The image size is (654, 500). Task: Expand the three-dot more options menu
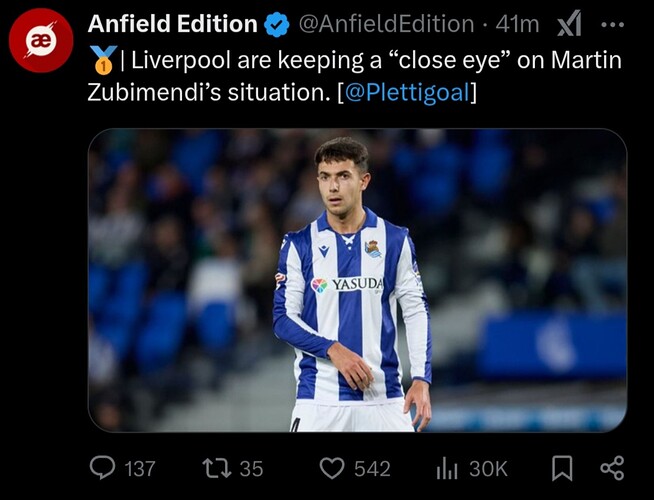613,24
